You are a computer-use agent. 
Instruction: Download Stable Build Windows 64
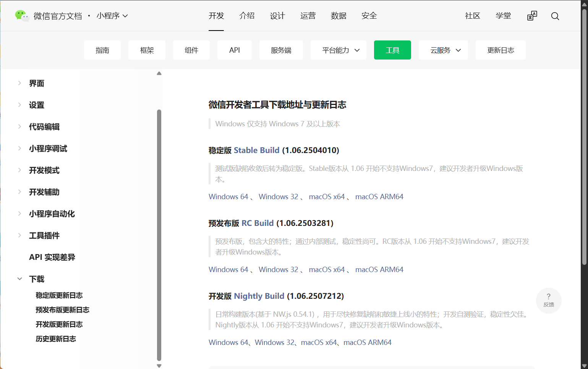tap(228, 197)
